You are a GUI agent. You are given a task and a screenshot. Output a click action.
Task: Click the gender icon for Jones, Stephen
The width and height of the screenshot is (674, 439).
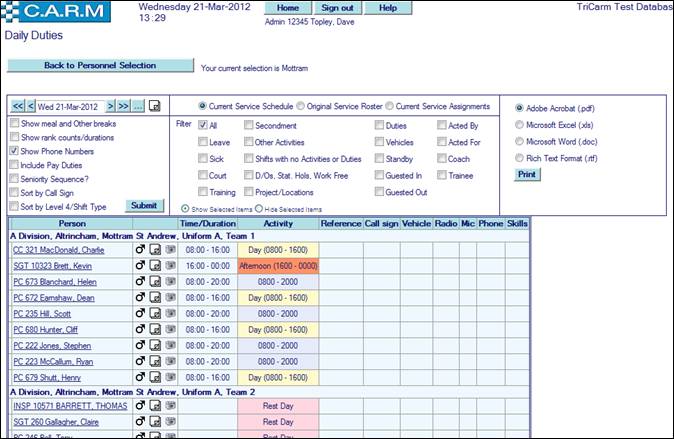tap(140, 345)
